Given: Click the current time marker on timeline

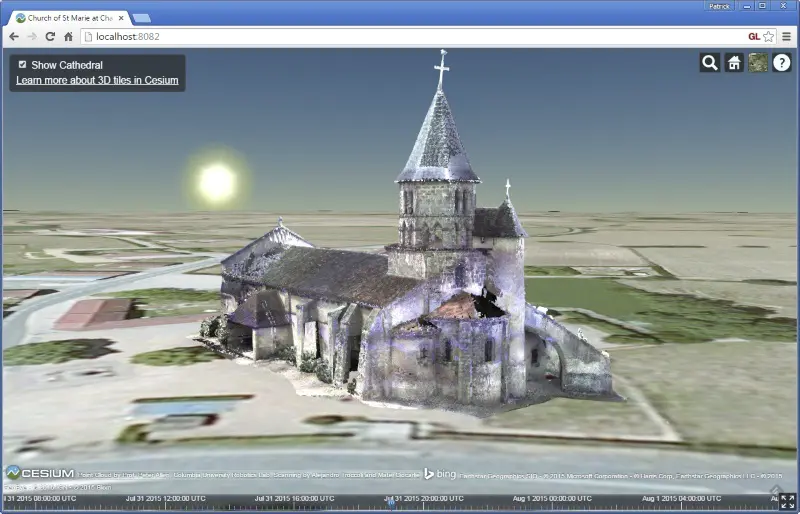Looking at the screenshot, I should point(390,502).
